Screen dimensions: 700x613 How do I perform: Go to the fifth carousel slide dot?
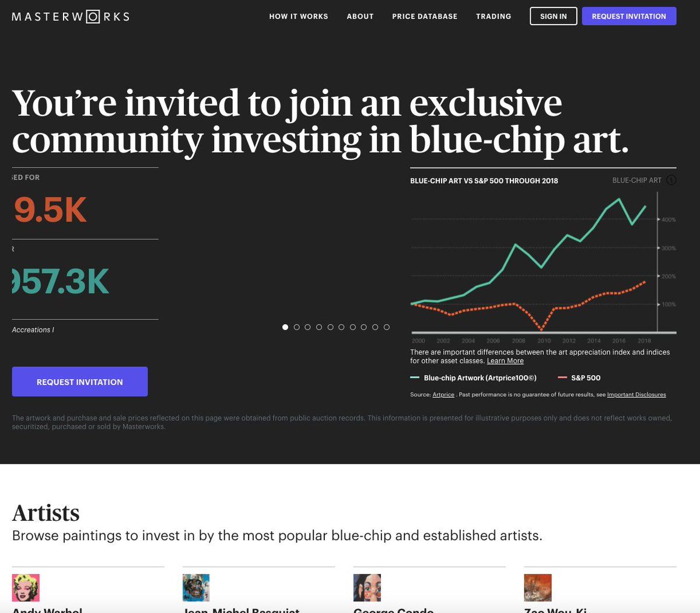tap(330, 327)
